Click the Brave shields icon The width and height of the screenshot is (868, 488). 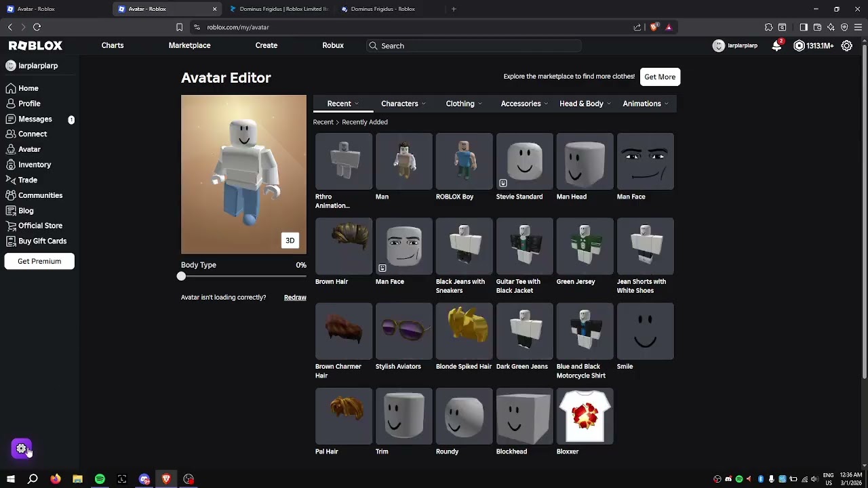click(654, 27)
